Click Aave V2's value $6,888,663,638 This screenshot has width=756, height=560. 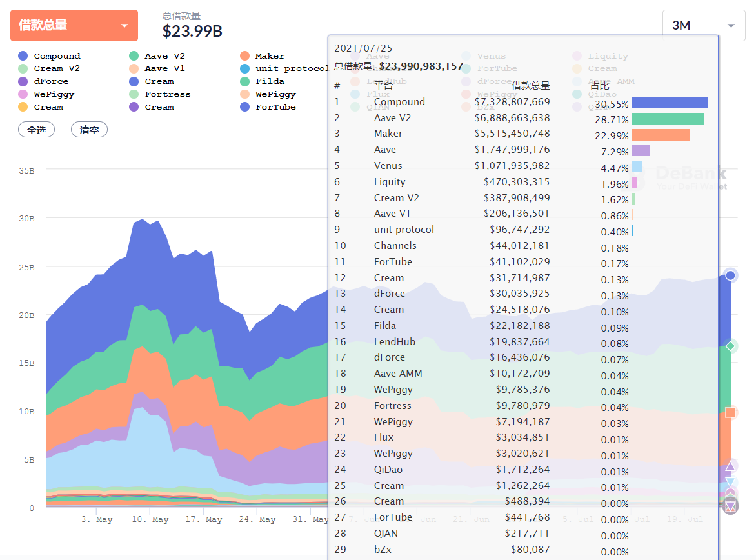(512, 117)
